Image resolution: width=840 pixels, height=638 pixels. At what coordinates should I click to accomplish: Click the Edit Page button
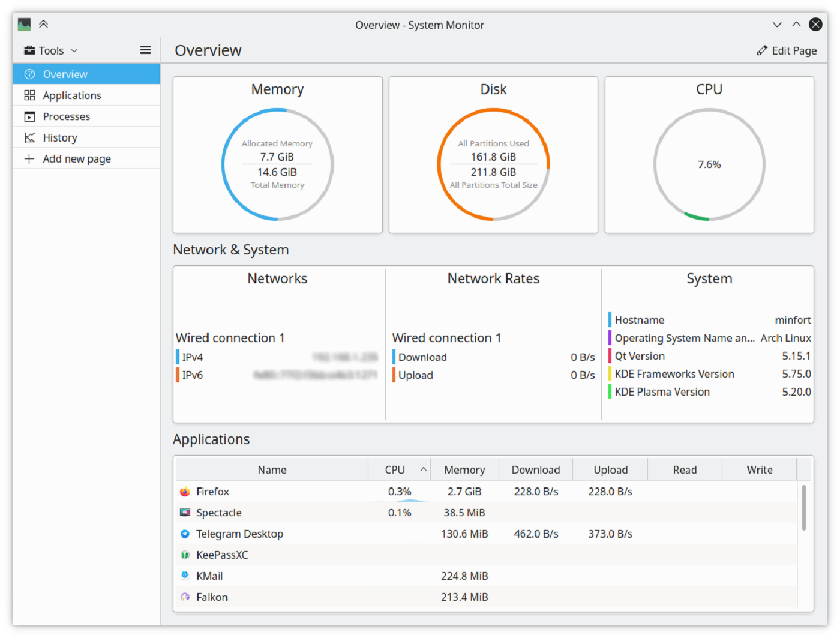(x=787, y=50)
